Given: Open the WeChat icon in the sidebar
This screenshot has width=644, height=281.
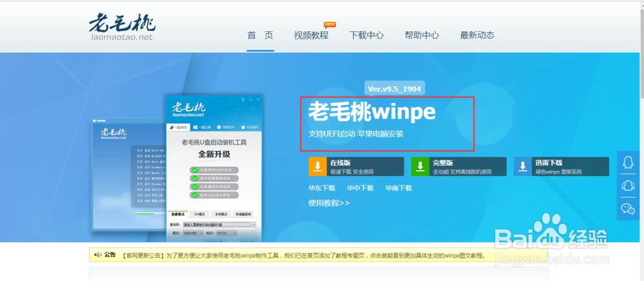Looking at the screenshot, I should click(x=627, y=209).
